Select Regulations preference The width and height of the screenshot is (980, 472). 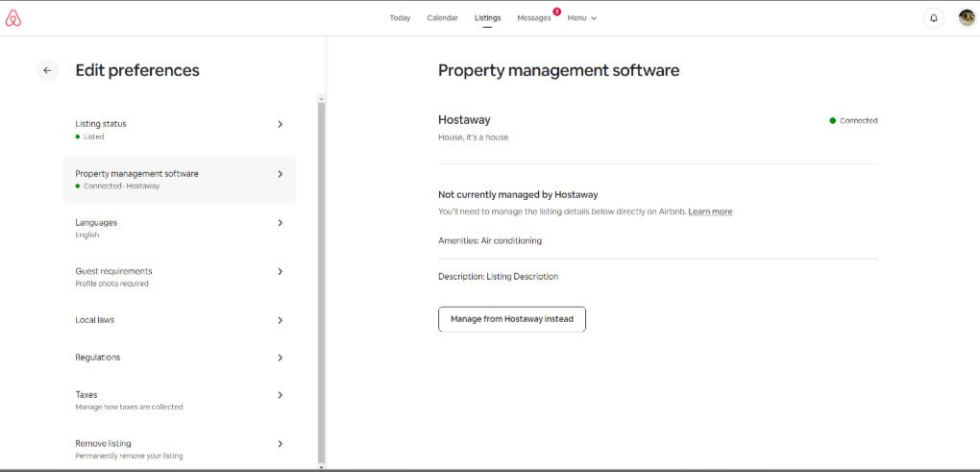click(180, 358)
